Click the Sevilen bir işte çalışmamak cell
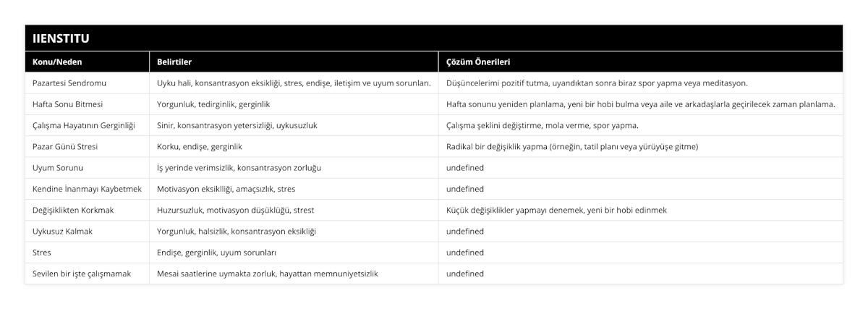Screen dimensions: 868x309 tap(87, 274)
